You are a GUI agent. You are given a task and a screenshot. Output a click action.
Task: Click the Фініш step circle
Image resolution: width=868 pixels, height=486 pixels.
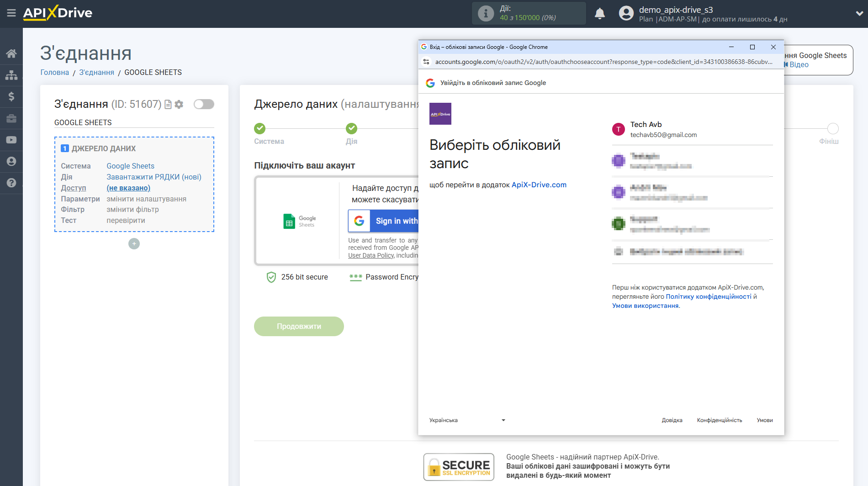click(833, 128)
